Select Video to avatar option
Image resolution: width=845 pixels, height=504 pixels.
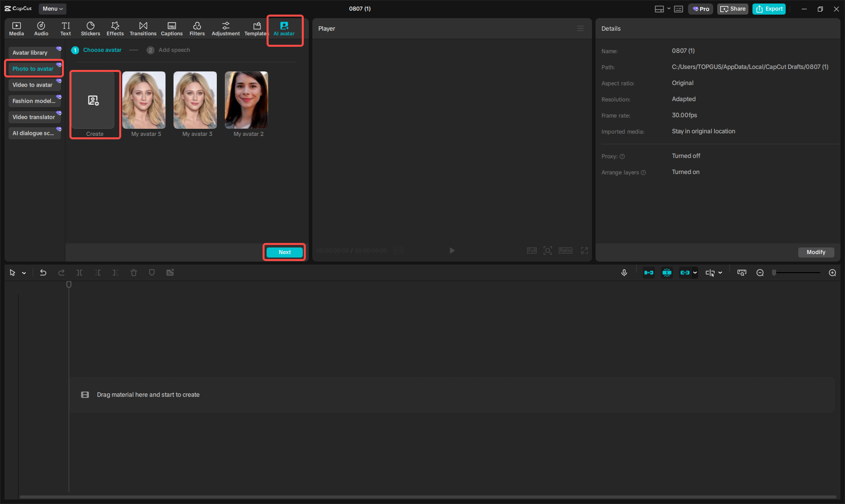[34, 85]
